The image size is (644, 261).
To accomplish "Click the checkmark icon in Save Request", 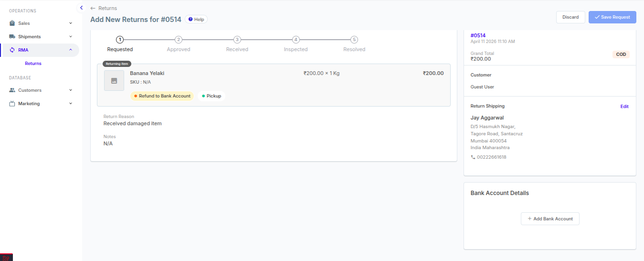I will coord(597,17).
